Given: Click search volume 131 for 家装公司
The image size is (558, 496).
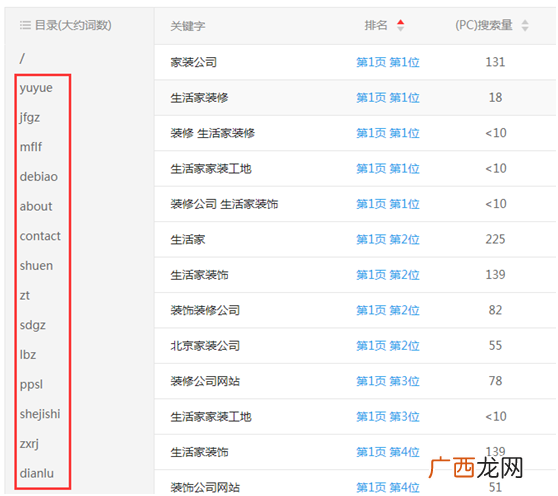Looking at the screenshot, I should (495, 62).
